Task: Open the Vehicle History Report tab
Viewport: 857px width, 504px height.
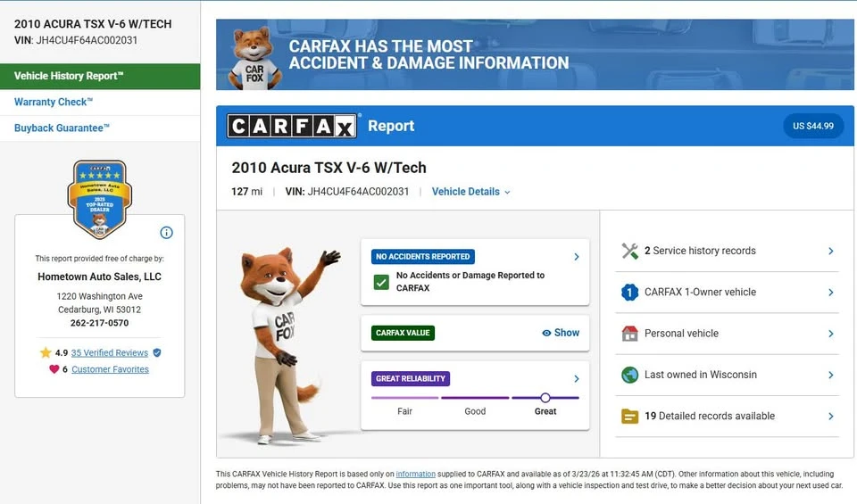Action: (100, 76)
